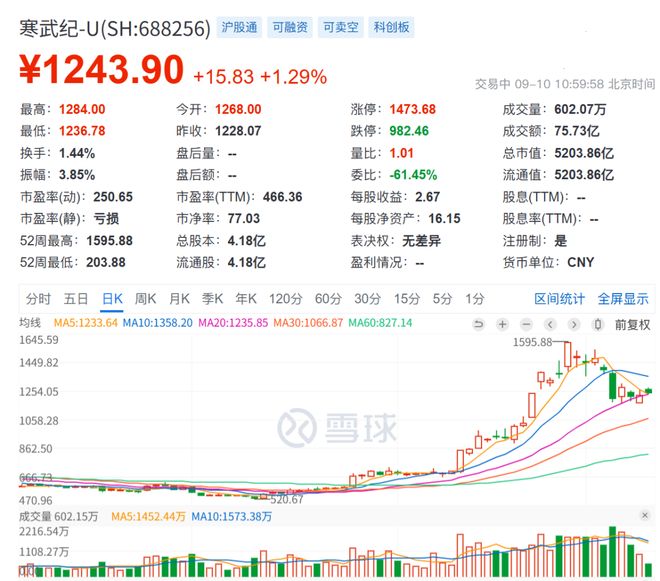
Task: Click change amount +15.83
Action: pos(224,77)
